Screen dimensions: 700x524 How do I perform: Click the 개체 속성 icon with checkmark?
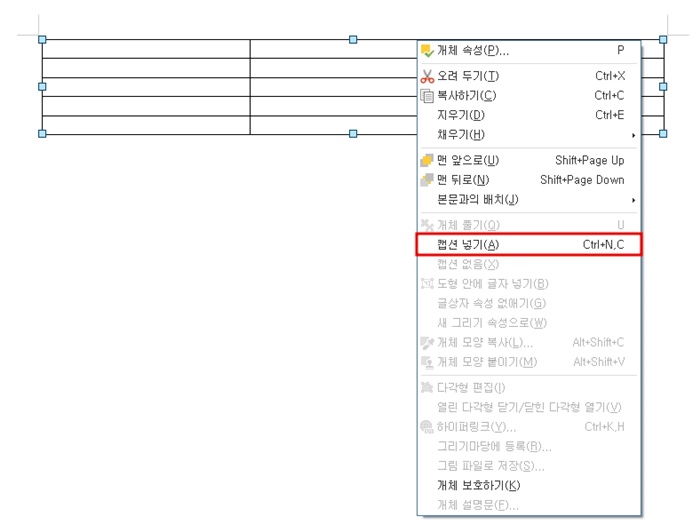pyautogui.click(x=427, y=51)
